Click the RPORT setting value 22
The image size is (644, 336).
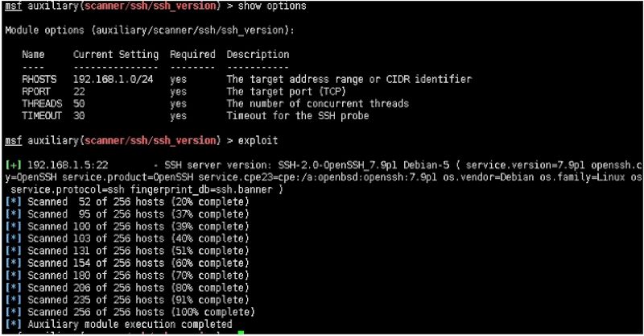pos(79,92)
